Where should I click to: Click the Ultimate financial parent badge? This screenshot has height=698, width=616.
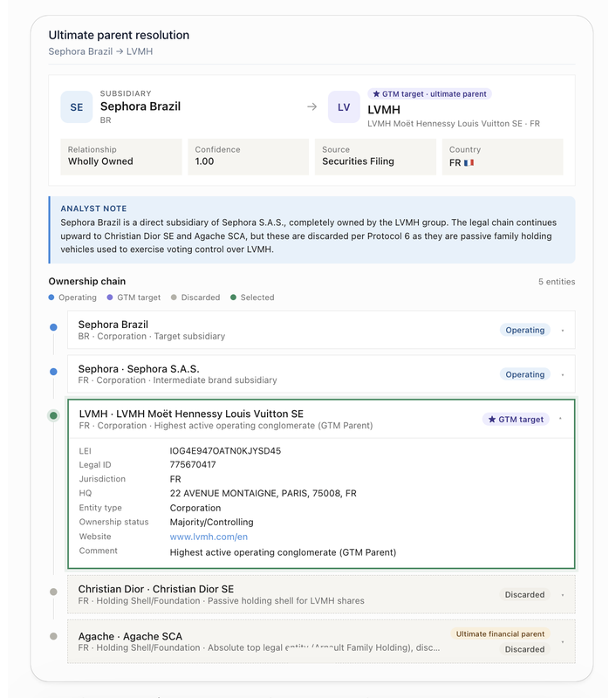[x=500, y=634]
